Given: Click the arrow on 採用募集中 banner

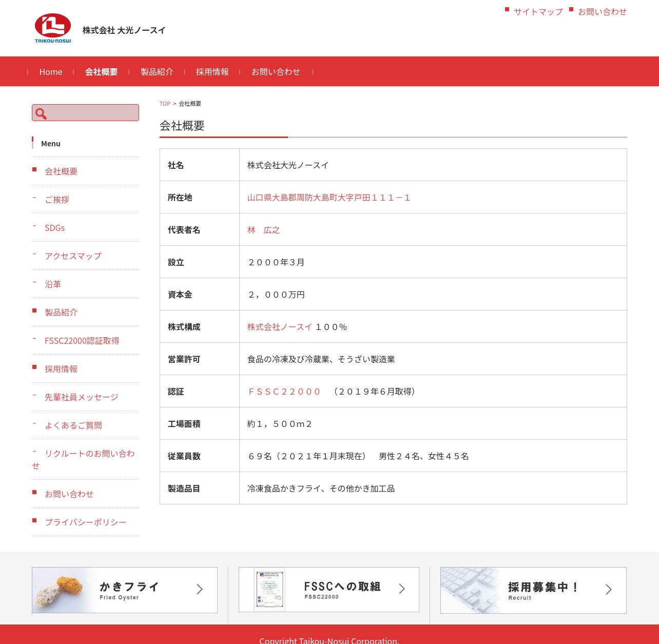Looking at the screenshot, I should tap(608, 590).
